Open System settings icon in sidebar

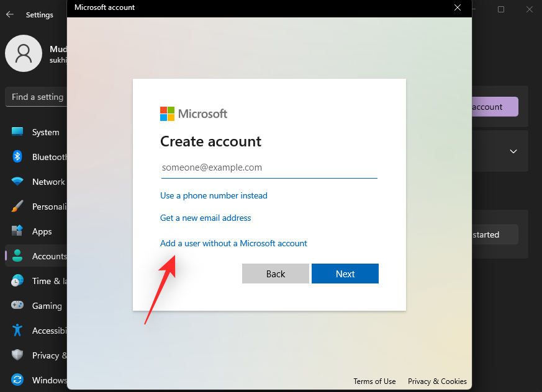17,131
